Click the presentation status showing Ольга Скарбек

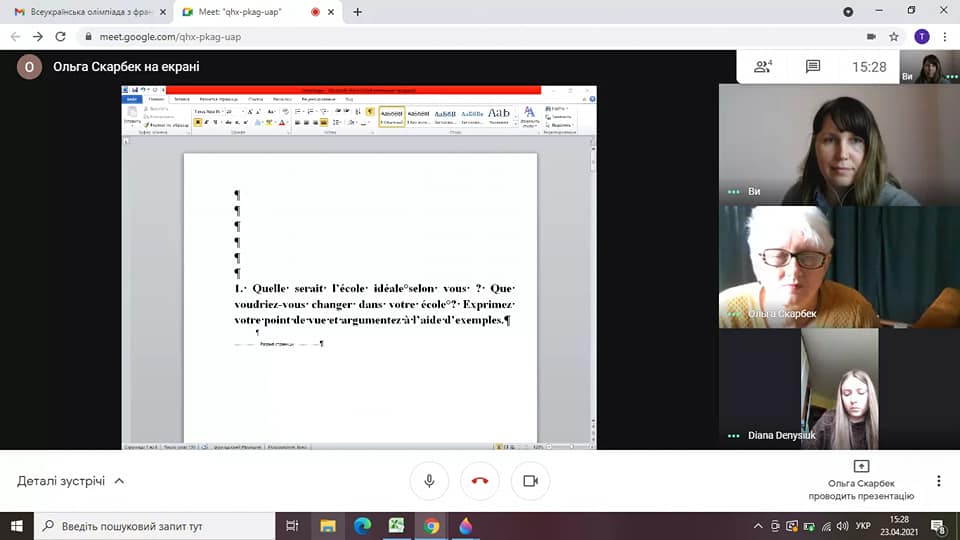[x=860, y=481]
